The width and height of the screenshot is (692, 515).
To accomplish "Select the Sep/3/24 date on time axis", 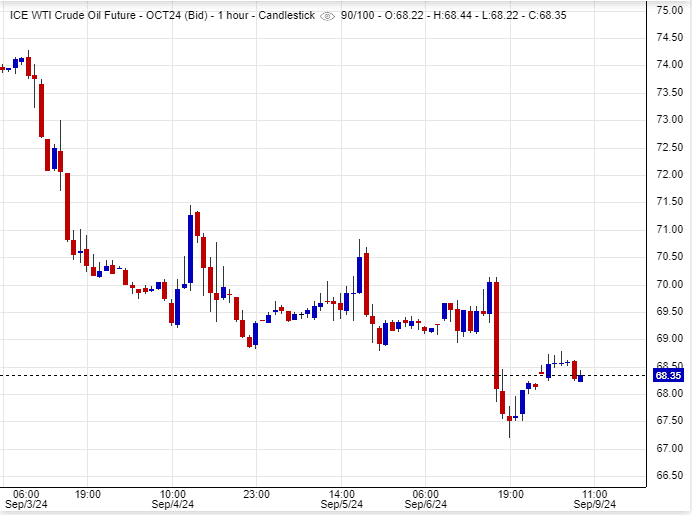I will 25,506.
